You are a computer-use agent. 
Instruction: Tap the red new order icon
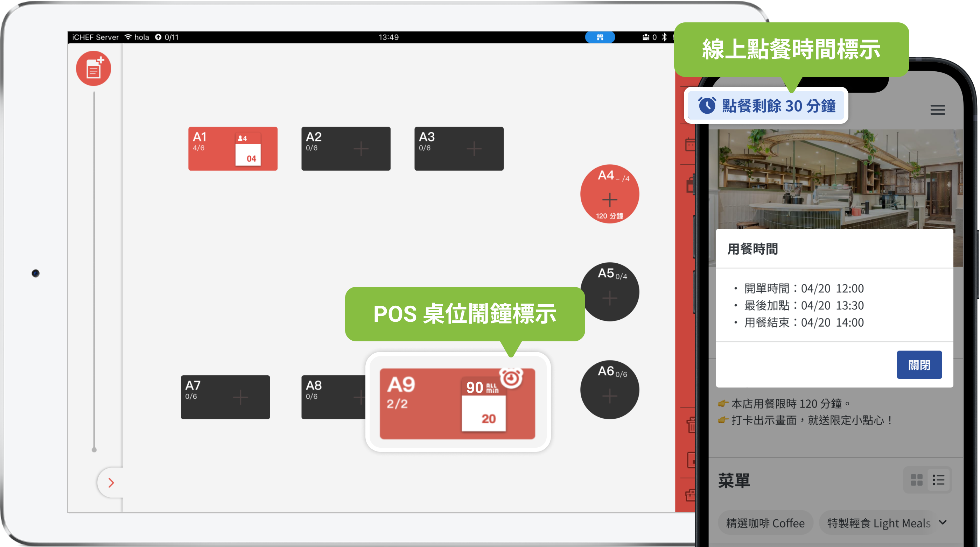pos(93,69)
